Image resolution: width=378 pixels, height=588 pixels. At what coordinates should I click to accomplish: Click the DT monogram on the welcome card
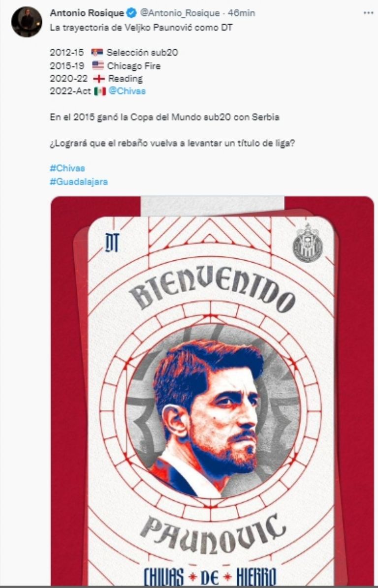tap(112, 242)
